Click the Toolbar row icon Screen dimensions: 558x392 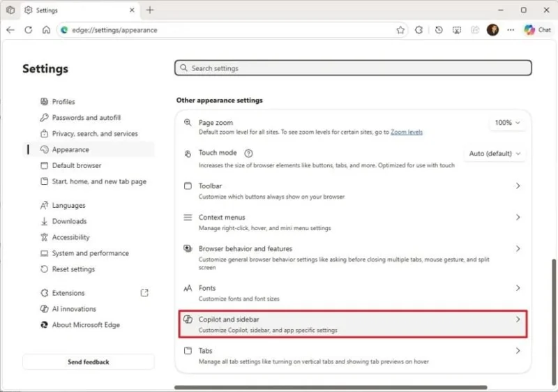[188, 186]
